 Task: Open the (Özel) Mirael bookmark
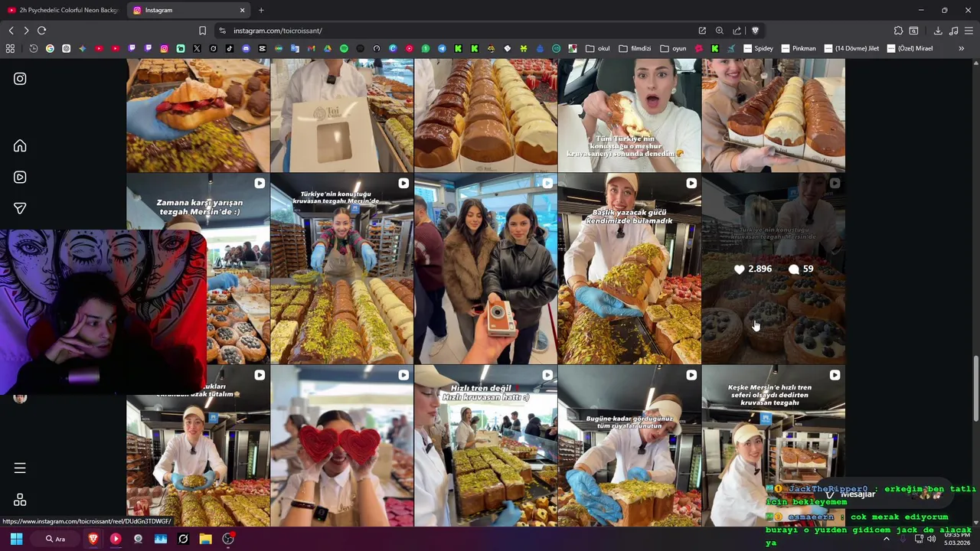click(910, 48)
